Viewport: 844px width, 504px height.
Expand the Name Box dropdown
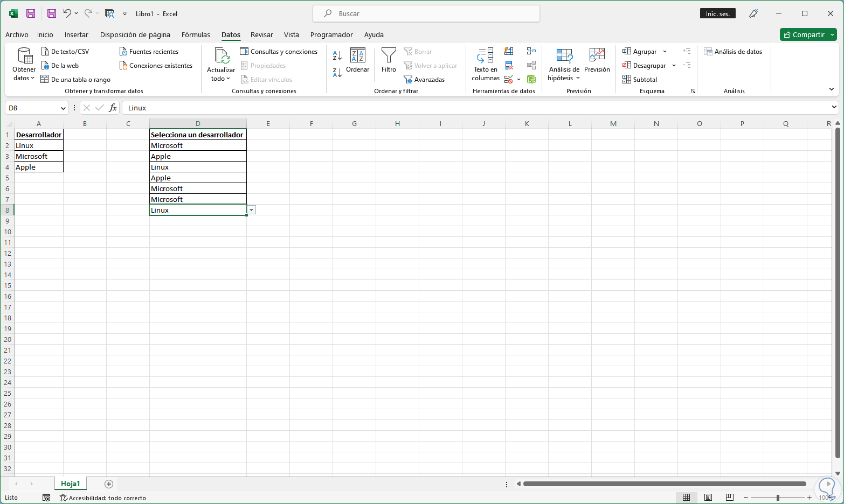(x=63, y=108)
